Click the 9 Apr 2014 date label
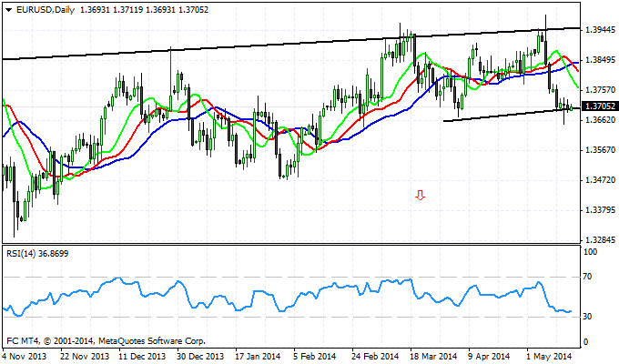This screenshot has height=364, width=619. pyautogui.click(x=489, y=357)
